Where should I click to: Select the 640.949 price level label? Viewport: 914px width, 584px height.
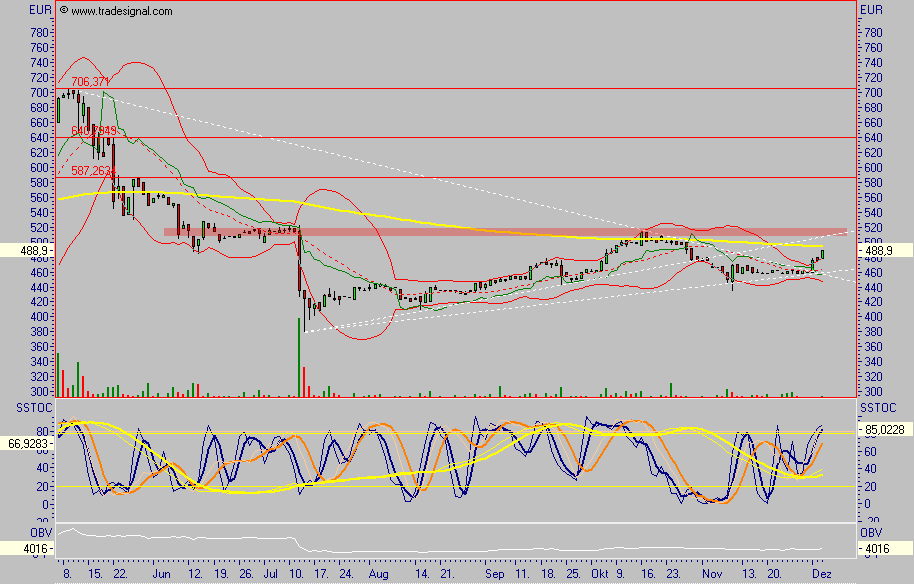[x=93, y=130]
